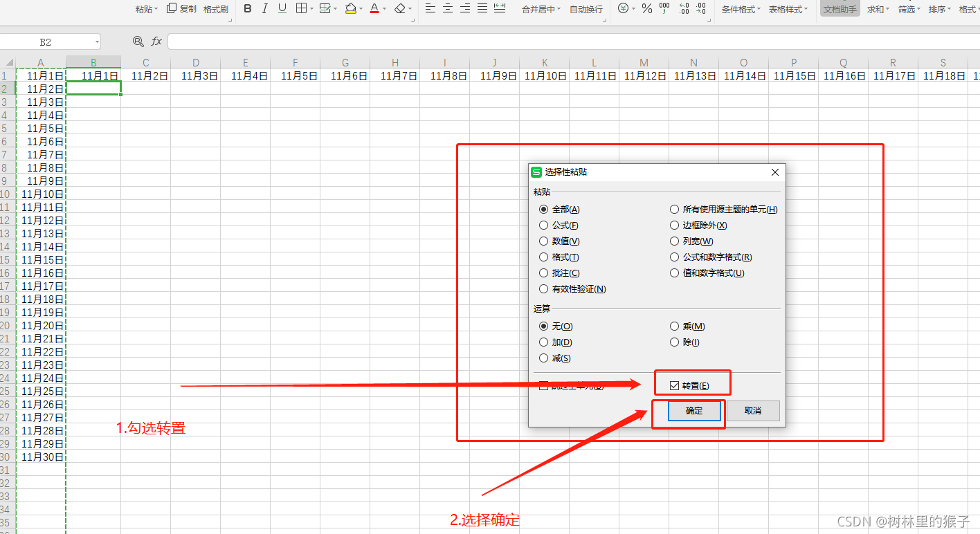The height and width of the screenshot is (534, 980).
Task: Center align text in toolbar
Action: click(x=448, y=8)
